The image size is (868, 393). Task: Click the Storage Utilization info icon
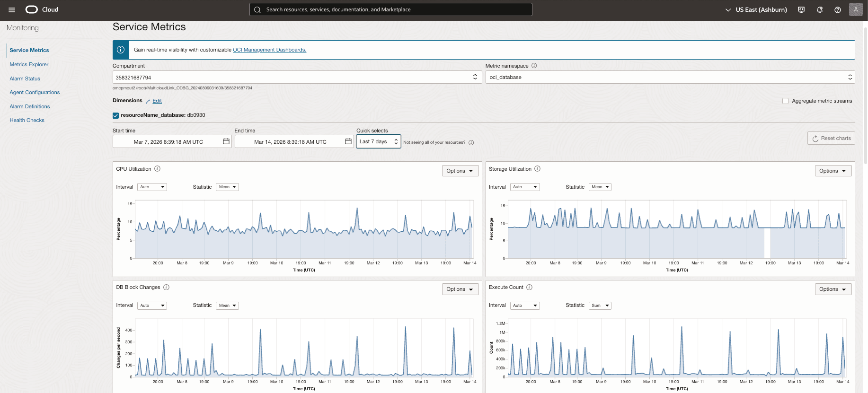click(x=538, y=169)
